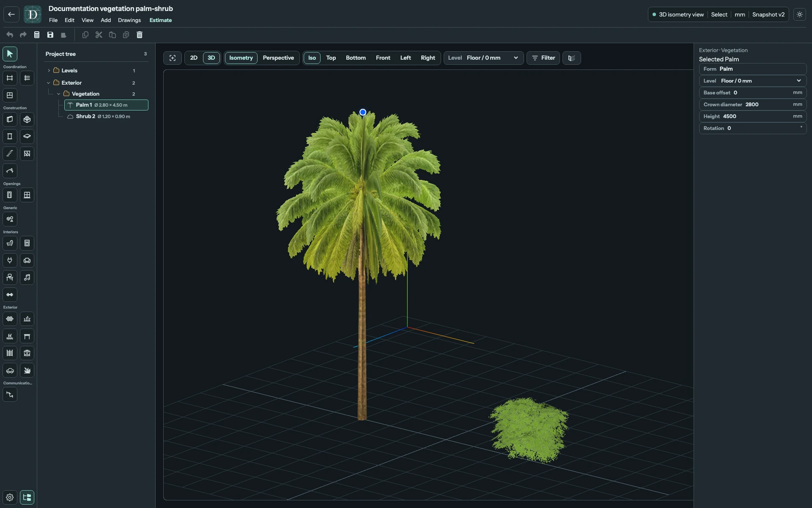Open settings gear at bottom left
812x508 pixels.
pyautogui.click(x=10, y=497)
